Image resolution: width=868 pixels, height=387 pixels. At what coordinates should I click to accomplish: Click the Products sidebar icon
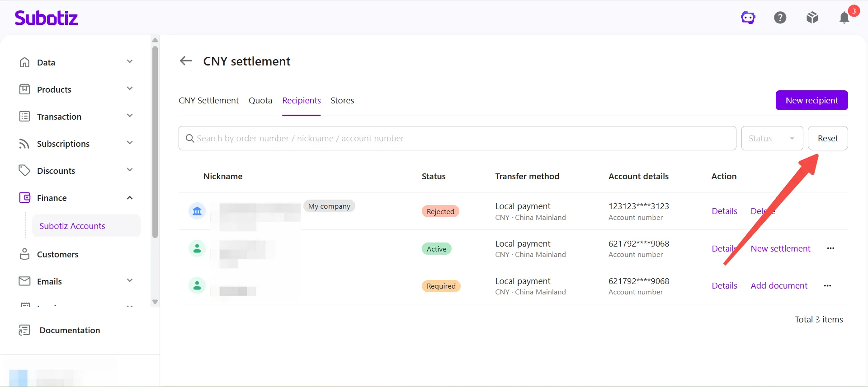(24, 89)
